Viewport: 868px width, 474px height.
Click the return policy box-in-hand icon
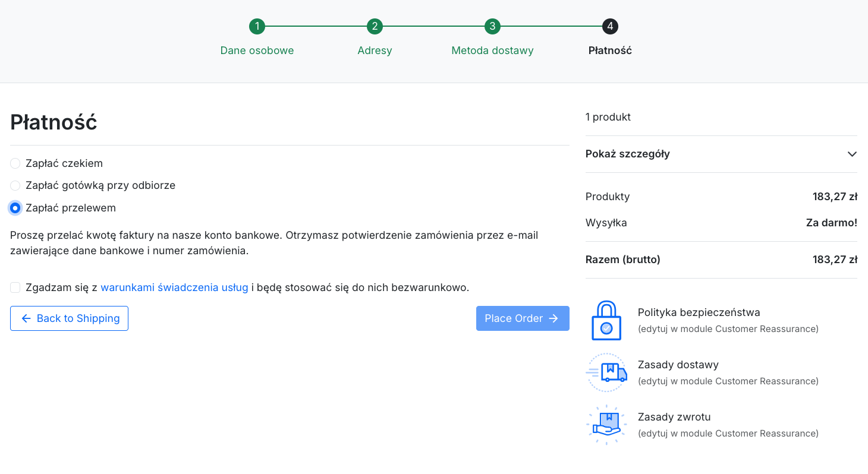(606, 425)
